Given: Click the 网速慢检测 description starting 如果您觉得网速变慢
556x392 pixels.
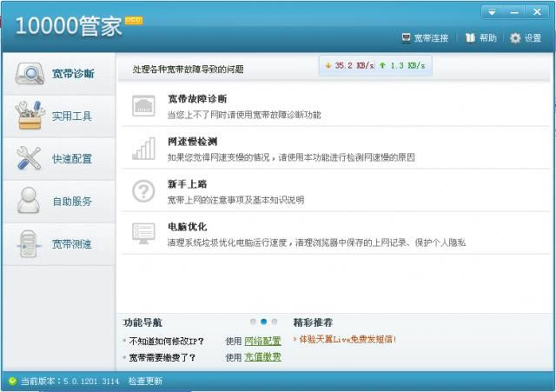Looking at the screenshot, I should 291,157.
